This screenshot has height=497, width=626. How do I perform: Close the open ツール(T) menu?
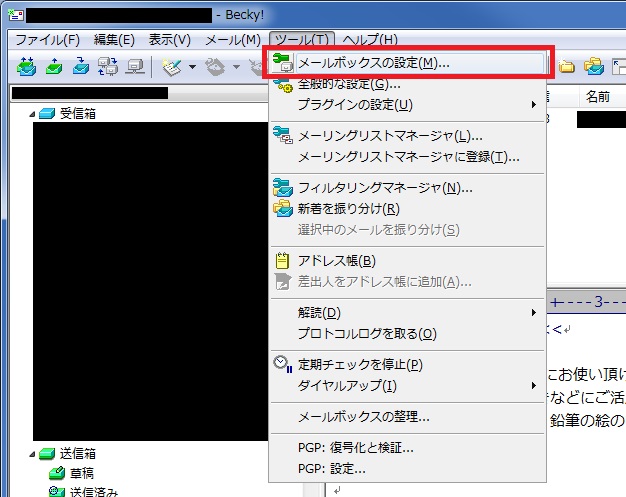pyautogui.click(x=302, y=40)
